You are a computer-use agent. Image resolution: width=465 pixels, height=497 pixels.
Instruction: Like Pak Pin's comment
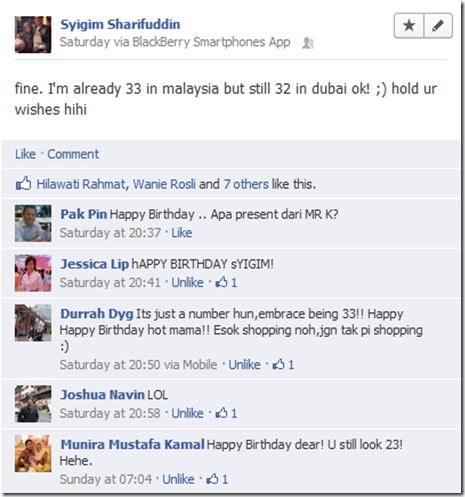182,233
